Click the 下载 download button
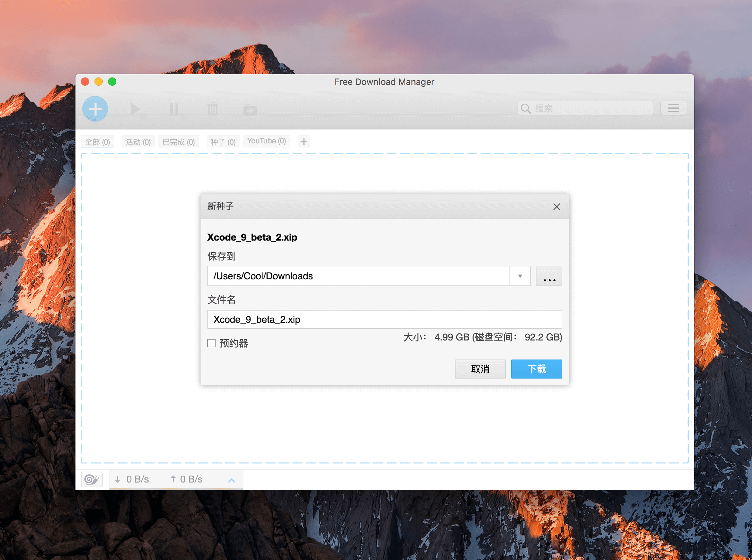The height and width of the screenshot is (560, 752). [x=536, y=369]
